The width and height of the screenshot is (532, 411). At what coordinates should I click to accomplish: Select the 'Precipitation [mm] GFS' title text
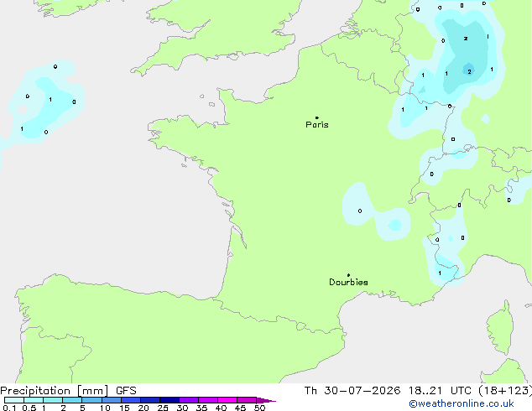[68, 391]
